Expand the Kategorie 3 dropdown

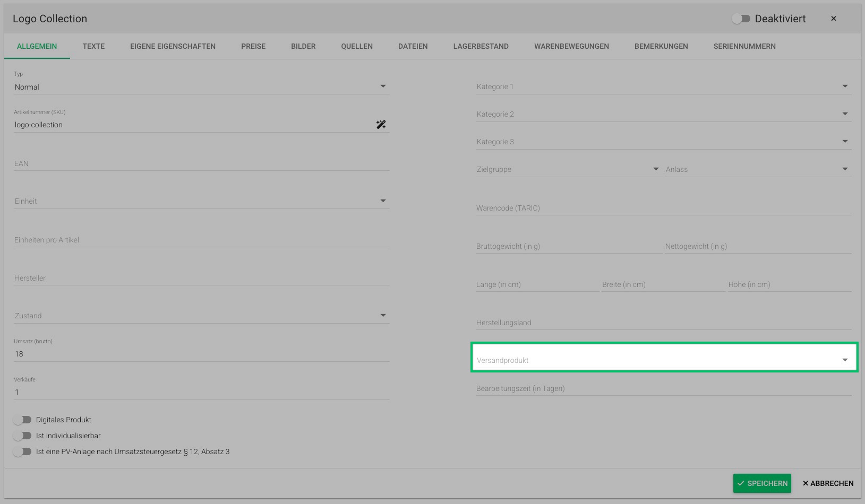[664, 142]
